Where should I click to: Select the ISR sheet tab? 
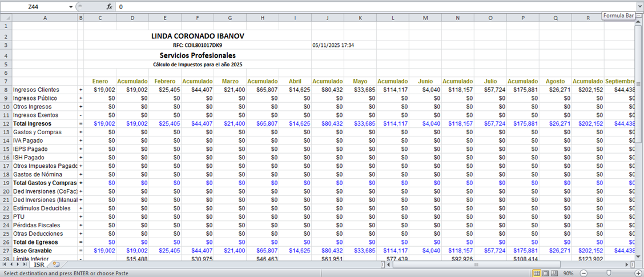click(39, 265)
